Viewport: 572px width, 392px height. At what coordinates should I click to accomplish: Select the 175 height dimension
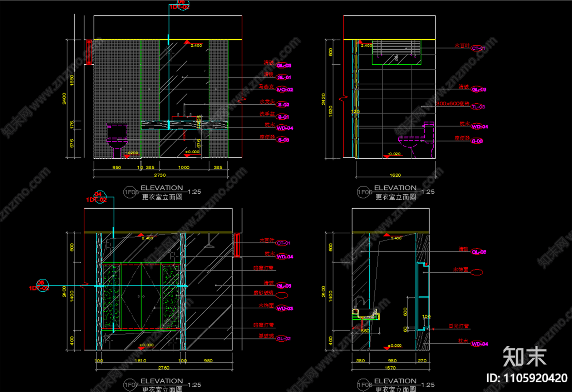pos(72,125)
